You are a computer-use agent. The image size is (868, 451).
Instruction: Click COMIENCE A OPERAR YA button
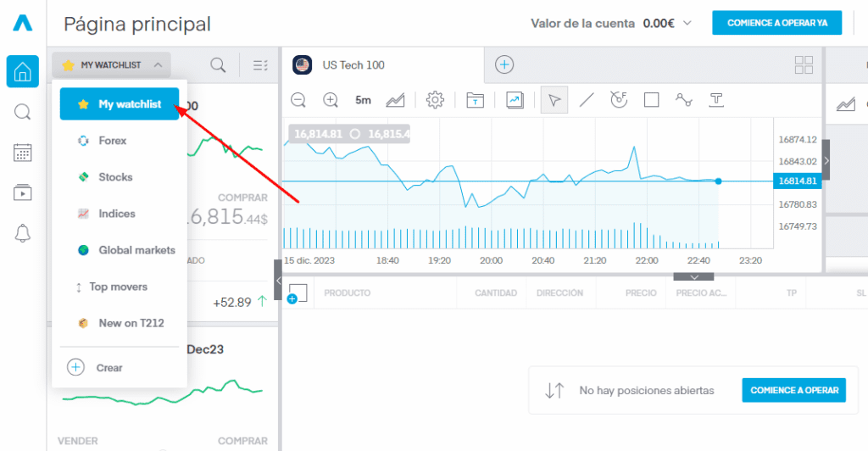(777, 23)
